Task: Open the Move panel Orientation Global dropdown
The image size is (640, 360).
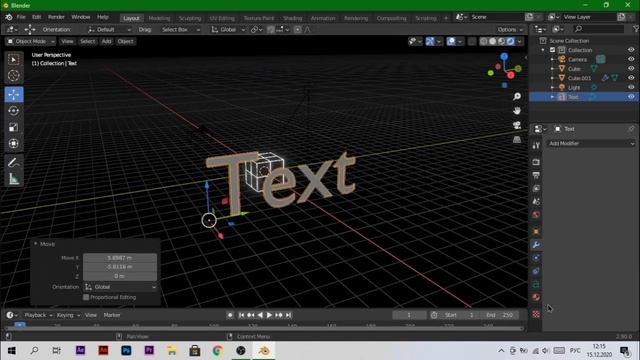Action: click(x=120, y=287)
